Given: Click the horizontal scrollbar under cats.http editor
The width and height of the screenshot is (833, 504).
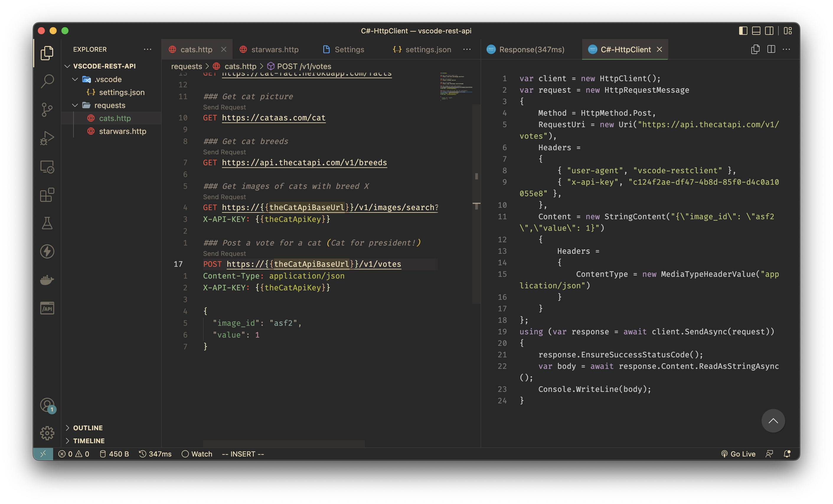Looking at the screenshot, I should pos(284,444).
